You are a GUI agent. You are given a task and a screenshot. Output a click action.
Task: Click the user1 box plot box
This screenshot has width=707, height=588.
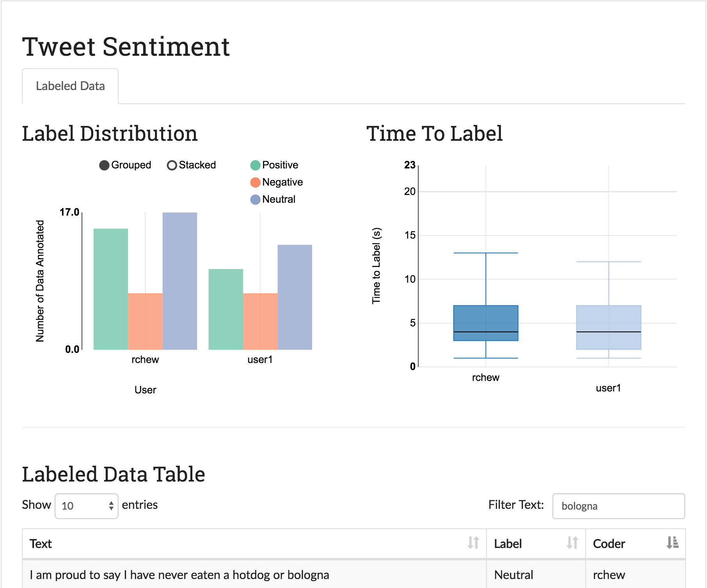(609, 327)
